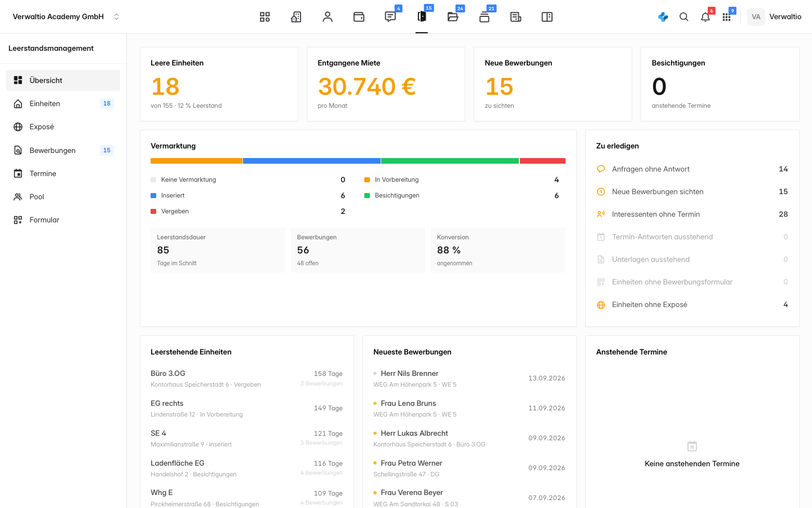Open the apps grid with badge 9

click(726, 17)
